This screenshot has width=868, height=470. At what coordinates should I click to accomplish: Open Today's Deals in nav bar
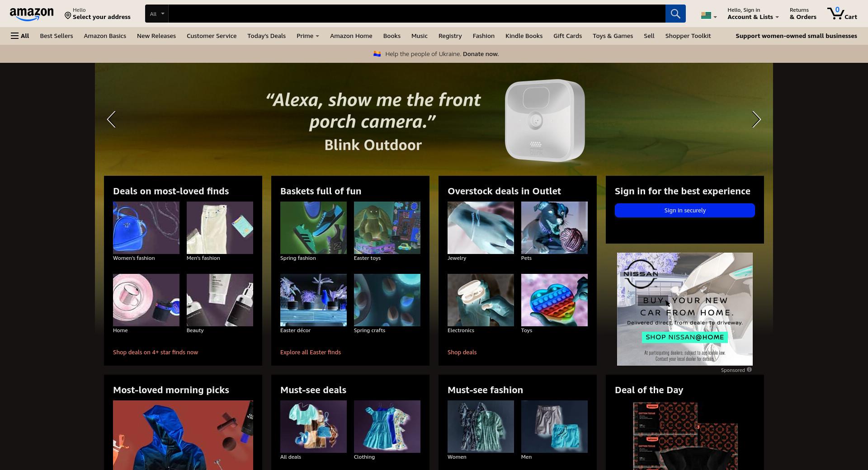click(x=266, y=36)
